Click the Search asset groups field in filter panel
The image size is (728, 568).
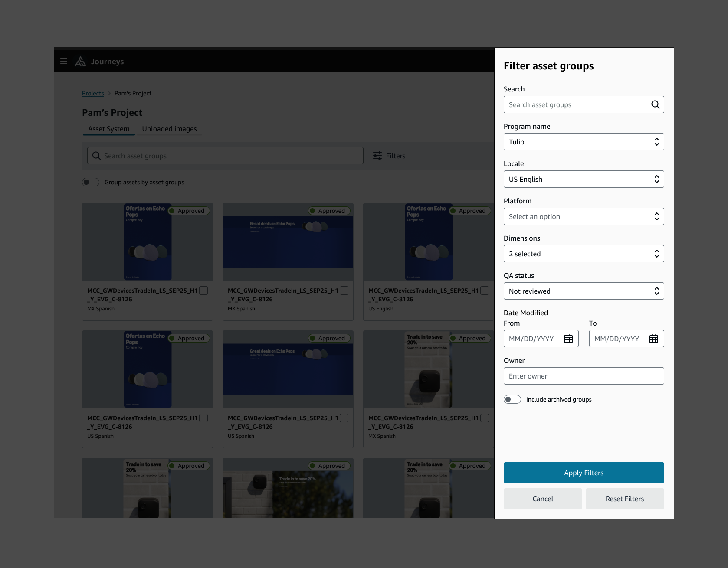(x=575, y=104)
